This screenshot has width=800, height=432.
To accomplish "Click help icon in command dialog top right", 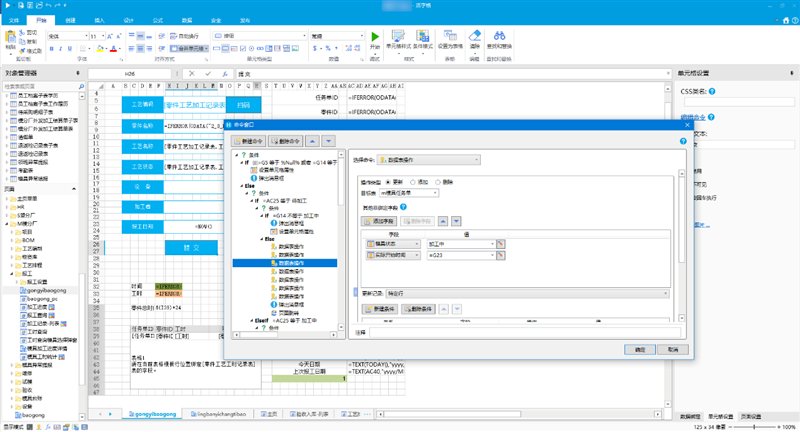I will coord(683,141).
